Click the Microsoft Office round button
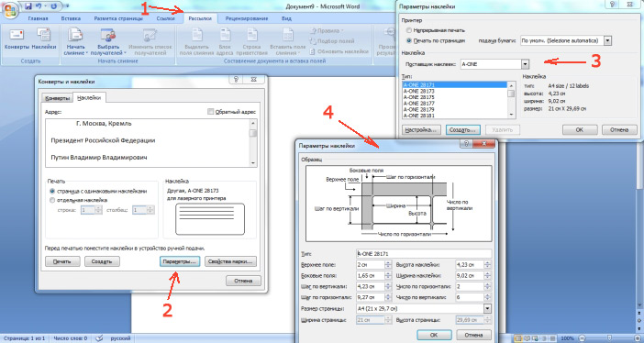644x343 pixels. [x=11, y=10]
